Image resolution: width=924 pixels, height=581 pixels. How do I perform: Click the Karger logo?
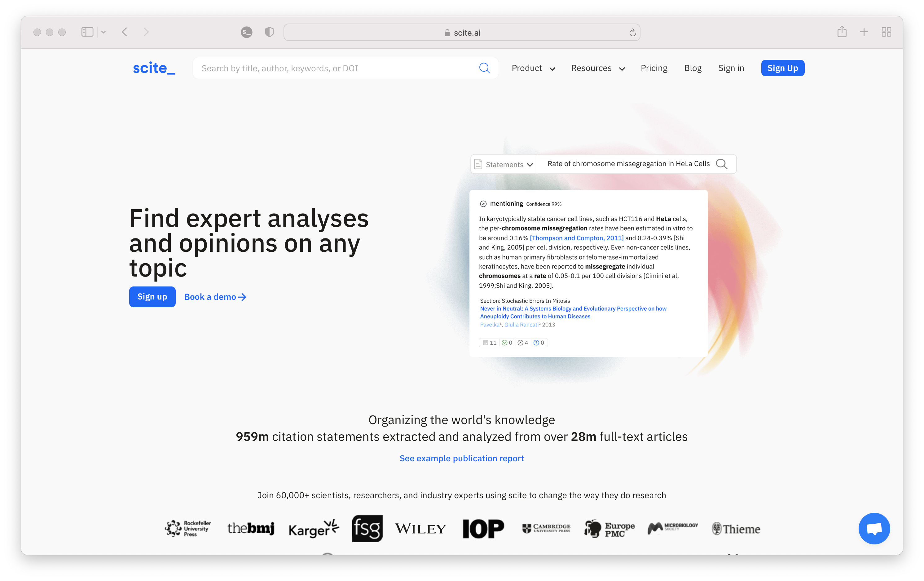314,529
